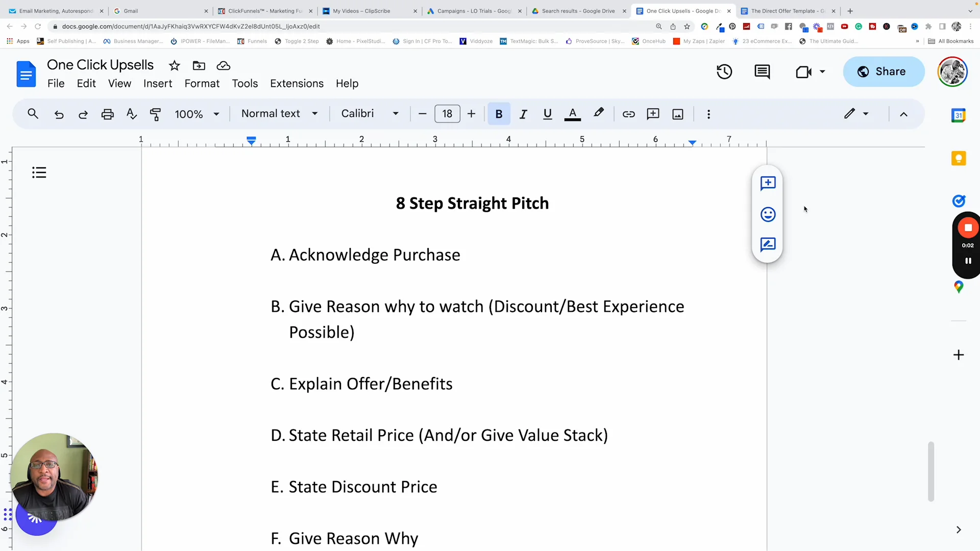Increase font size

[471, 114]
